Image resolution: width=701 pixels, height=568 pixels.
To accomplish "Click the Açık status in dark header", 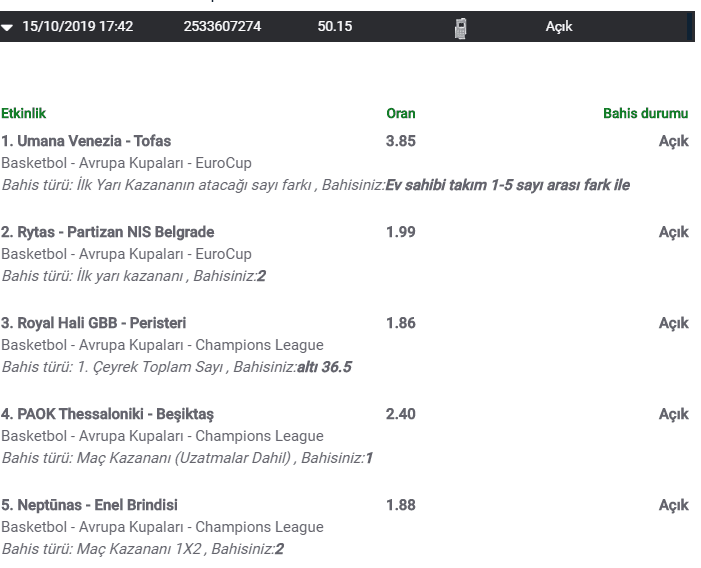I will click(558, 26).
